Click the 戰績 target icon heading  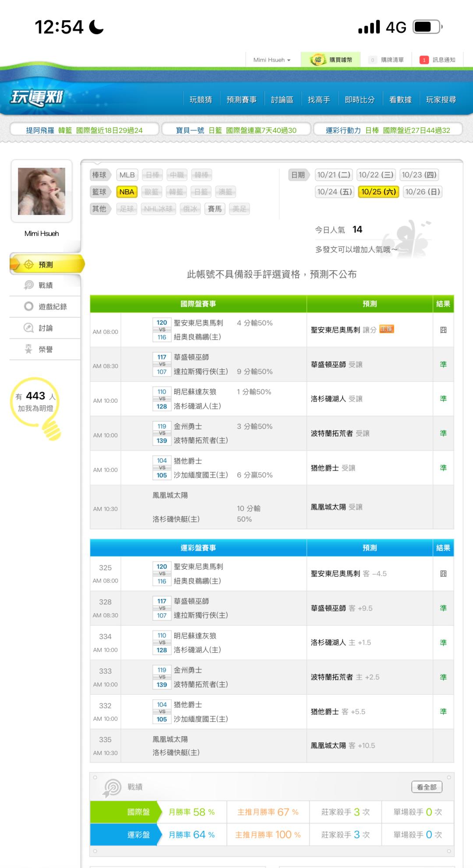(x=112, y=788)
